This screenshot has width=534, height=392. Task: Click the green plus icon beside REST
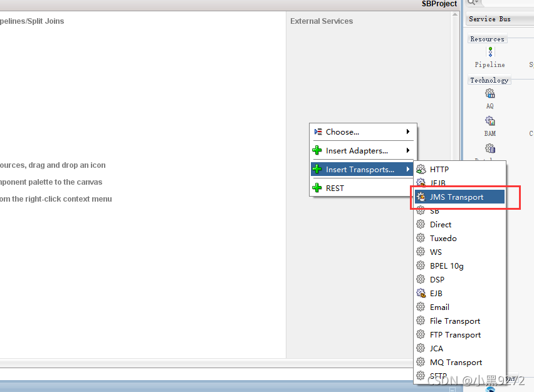tap(317, 188)
